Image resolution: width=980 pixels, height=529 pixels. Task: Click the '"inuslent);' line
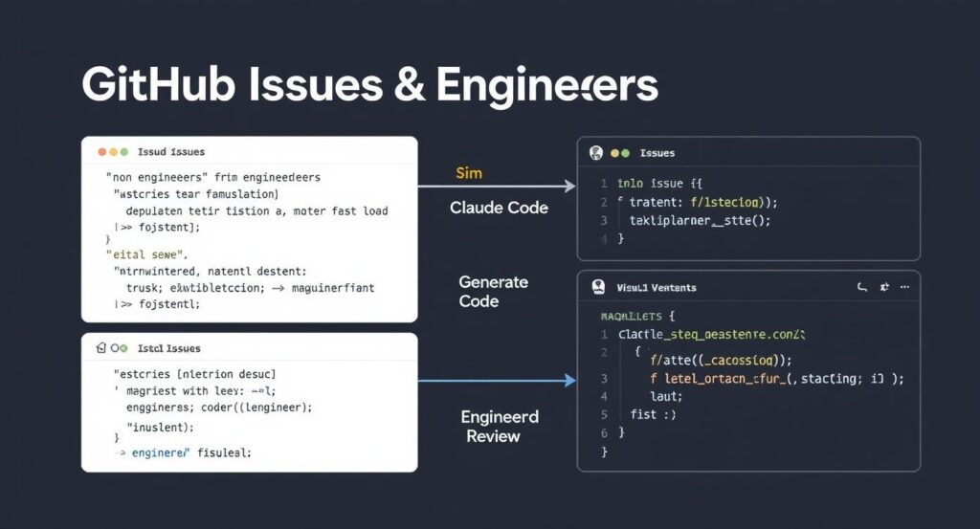point(160,428)
